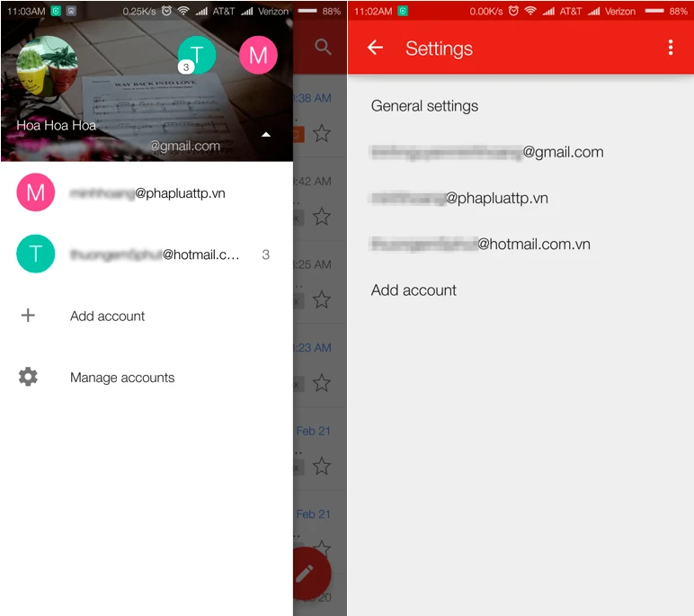
Task: Tap the red compose pencil button
Action: click(312, 574)
